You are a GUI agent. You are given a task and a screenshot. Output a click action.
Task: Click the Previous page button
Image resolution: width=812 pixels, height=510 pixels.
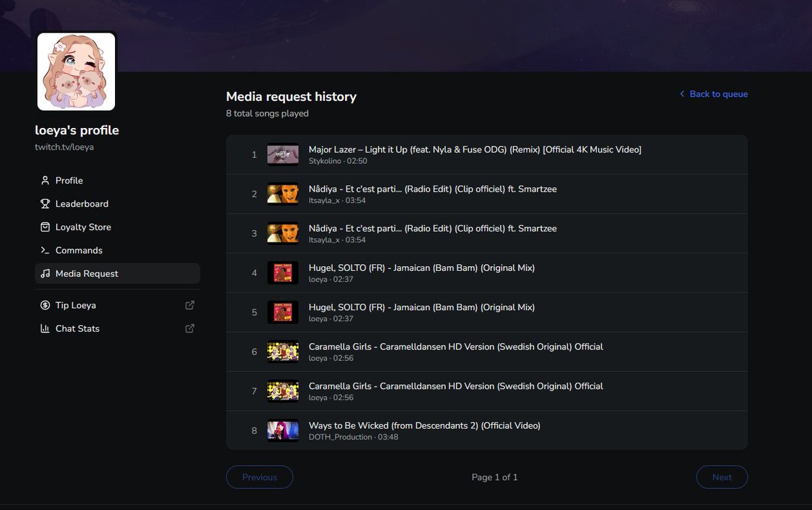260,477
